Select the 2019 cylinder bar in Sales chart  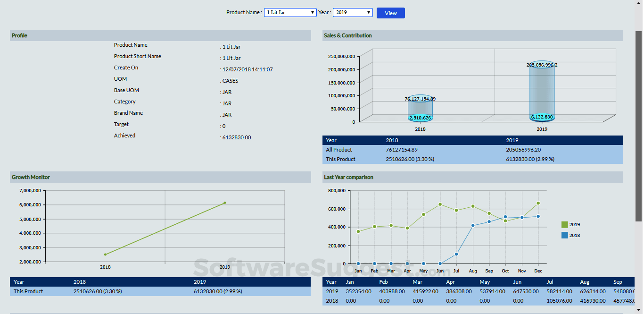point(542,92)
